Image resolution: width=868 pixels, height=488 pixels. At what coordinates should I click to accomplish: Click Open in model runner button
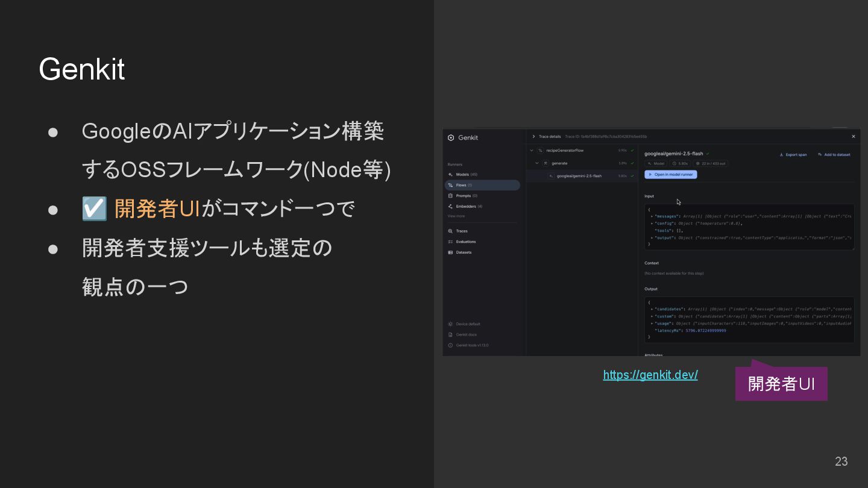(671, 175)
